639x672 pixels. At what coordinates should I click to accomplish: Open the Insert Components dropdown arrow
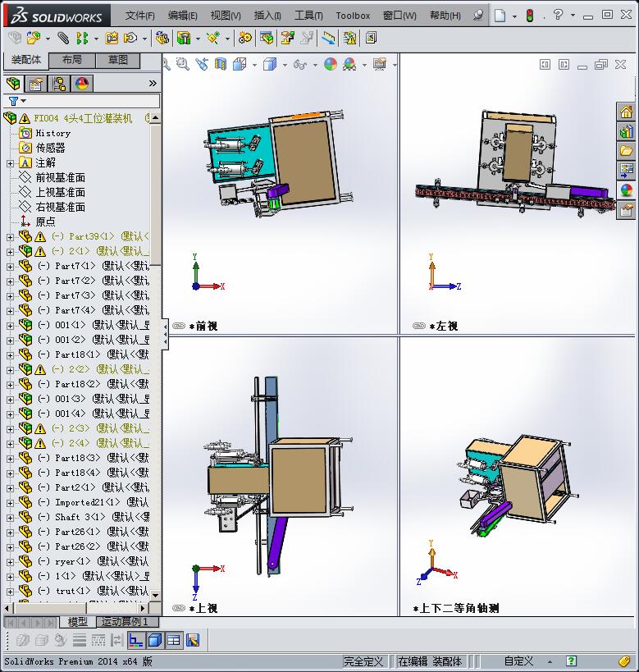click(48, 39)
